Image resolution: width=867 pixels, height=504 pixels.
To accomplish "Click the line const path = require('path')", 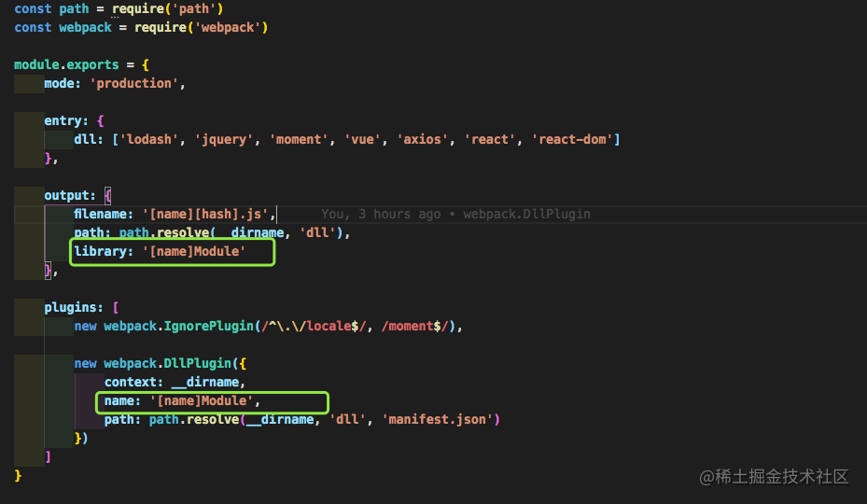I will (x=119, y=8).
